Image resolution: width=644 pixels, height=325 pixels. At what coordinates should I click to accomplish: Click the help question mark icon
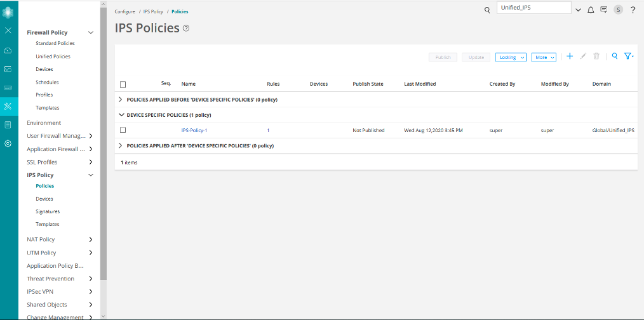(633, 10)
